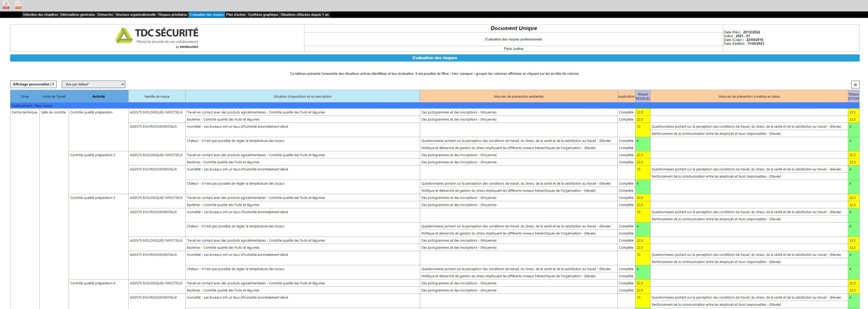Screen dimensions: 868x309
Task: Select the Evaluation des risques professionnels subtitle
Action: 514,40
